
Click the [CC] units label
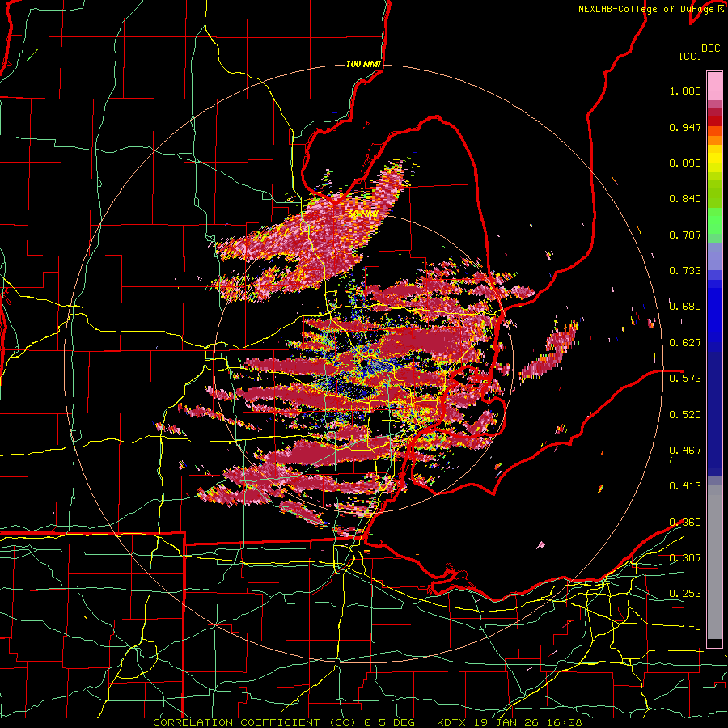690,56
